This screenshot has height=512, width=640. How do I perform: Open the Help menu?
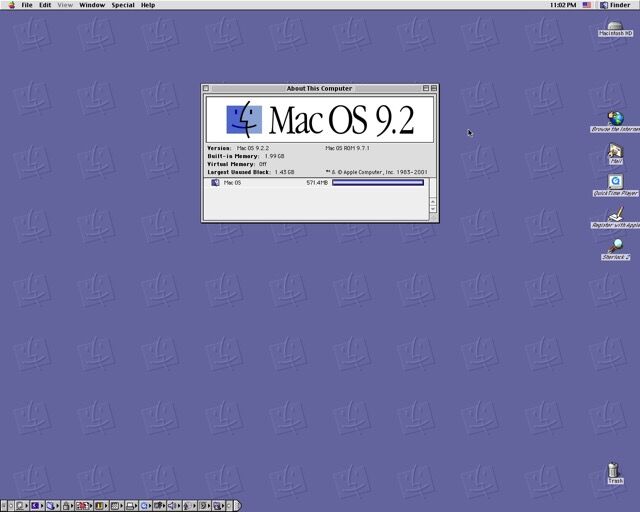click(x=148, y=5)
